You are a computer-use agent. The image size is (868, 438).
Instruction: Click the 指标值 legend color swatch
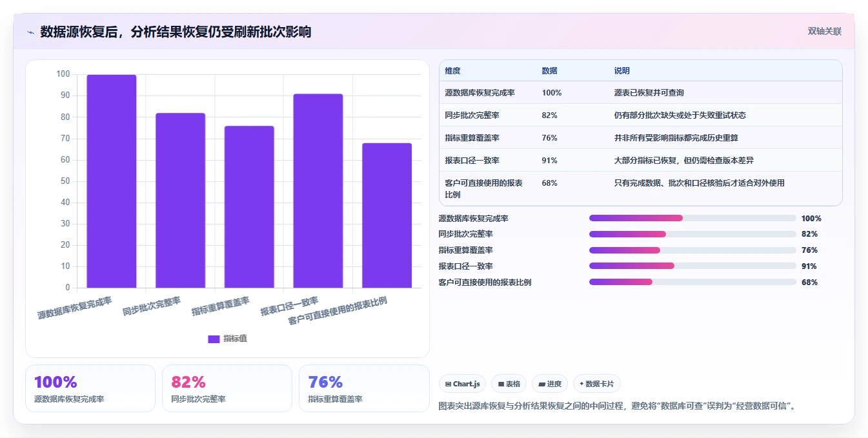(x=214, y=339)
